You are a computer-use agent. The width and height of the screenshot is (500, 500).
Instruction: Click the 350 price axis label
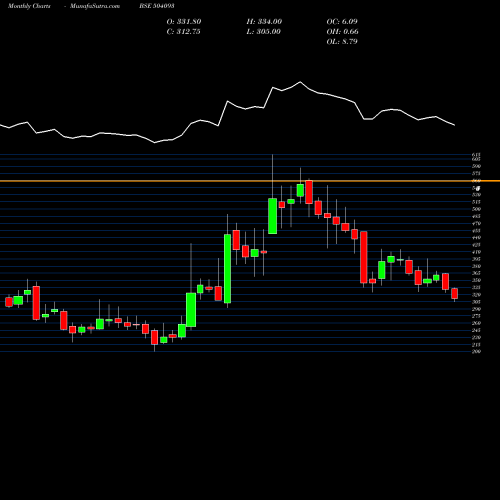476,280
